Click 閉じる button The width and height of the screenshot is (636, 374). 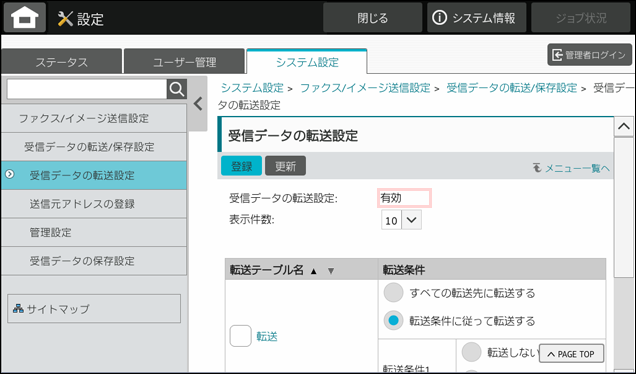372,18
